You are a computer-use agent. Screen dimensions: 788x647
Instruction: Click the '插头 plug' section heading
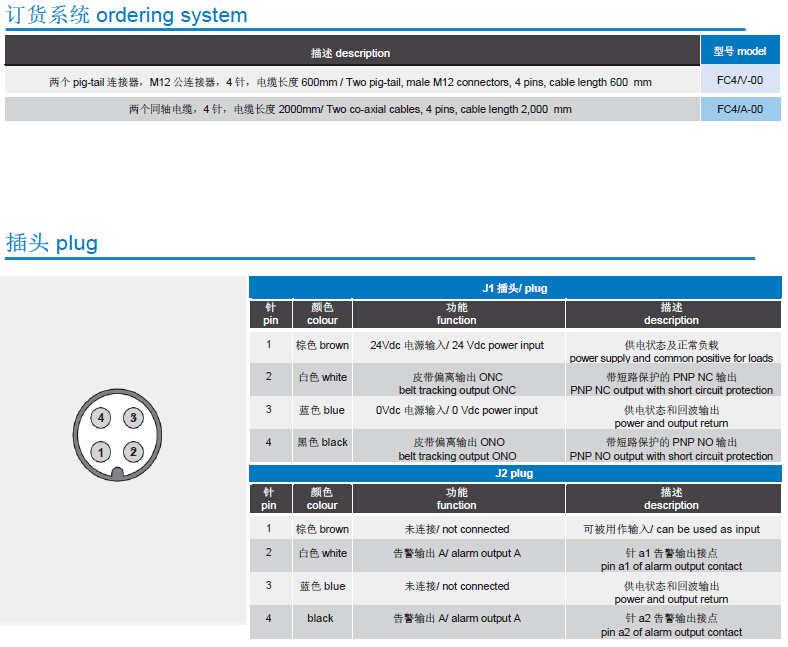tap(52, 243)
